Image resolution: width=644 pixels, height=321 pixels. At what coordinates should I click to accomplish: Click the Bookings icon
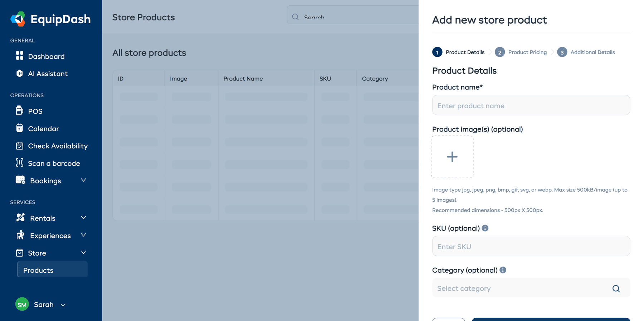pyautogui.click(x=20, y=180)
